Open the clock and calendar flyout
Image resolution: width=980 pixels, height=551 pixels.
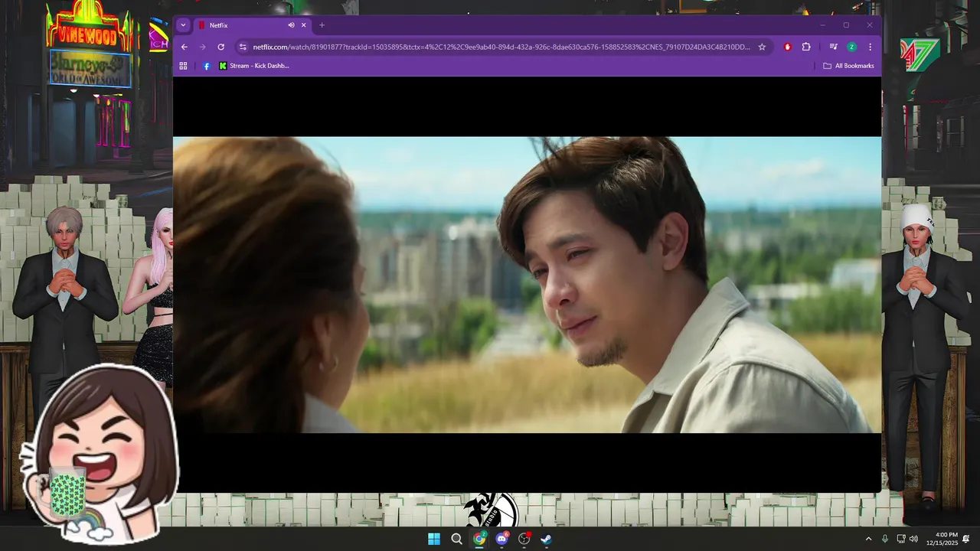tap(942, 539)
